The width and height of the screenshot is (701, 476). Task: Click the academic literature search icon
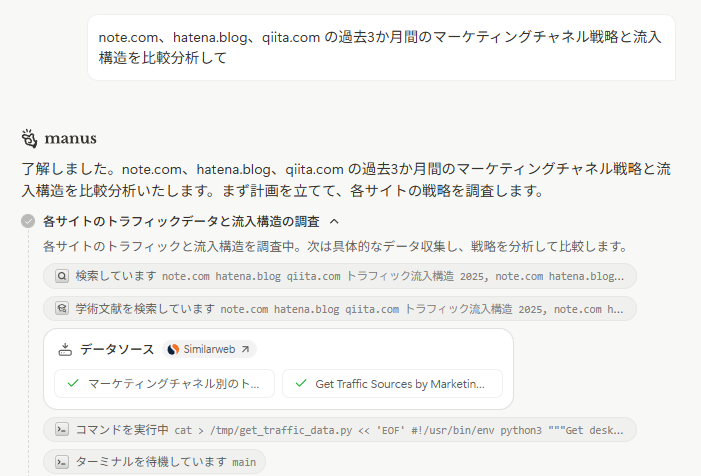(x=61, y=309)
